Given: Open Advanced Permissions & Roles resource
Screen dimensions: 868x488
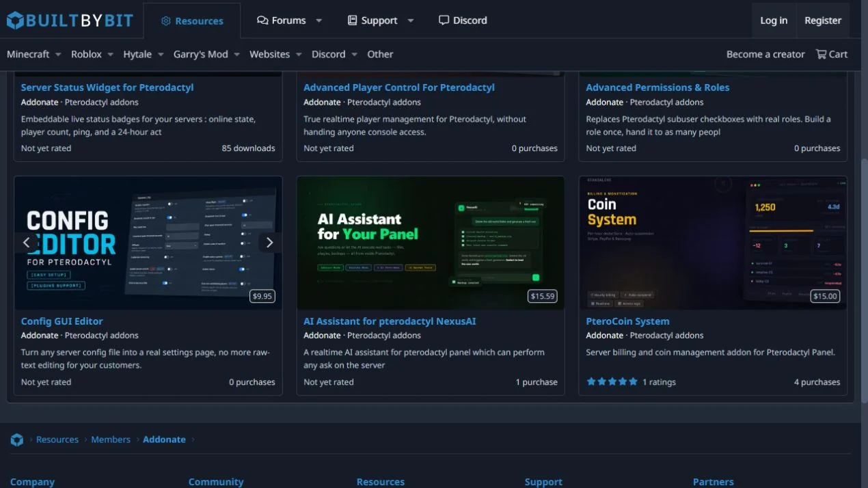Looking at the screenshot, I should pos(657,87).
